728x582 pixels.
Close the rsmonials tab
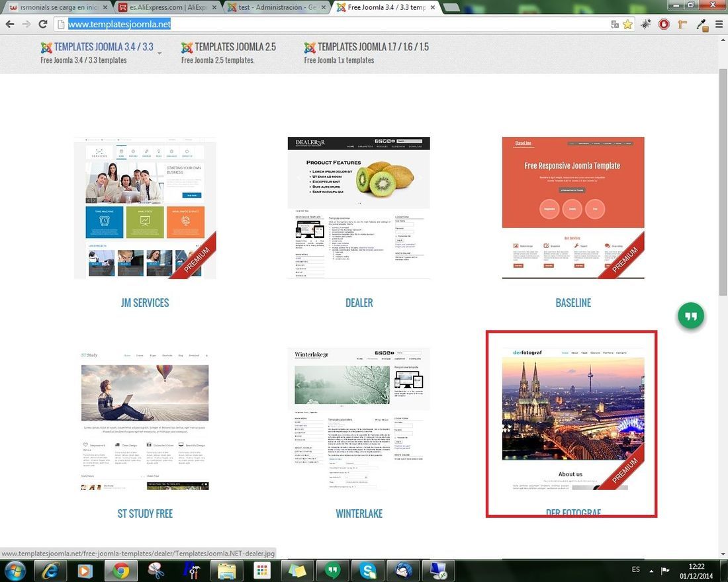point(105,7)
